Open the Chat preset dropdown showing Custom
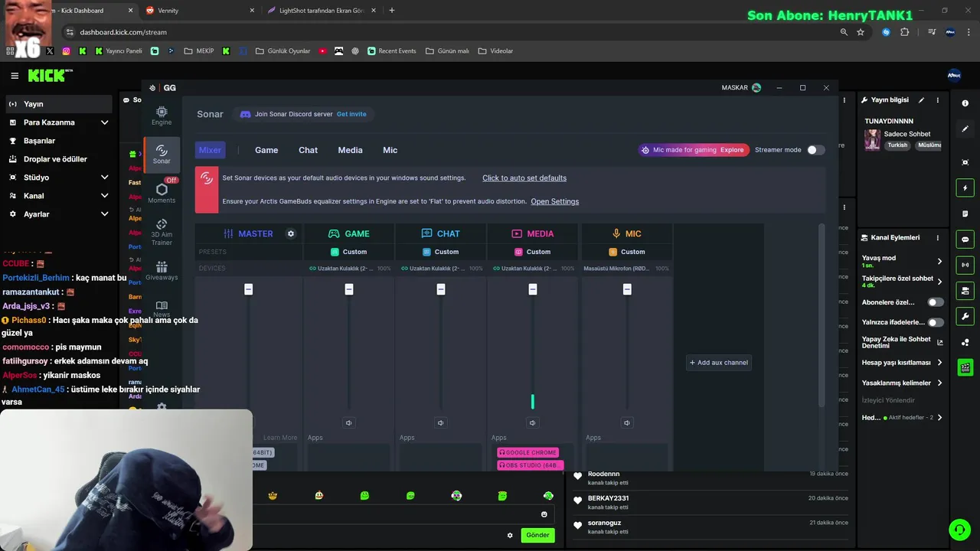Screen dimensions: 980x551 pos(441,252)
